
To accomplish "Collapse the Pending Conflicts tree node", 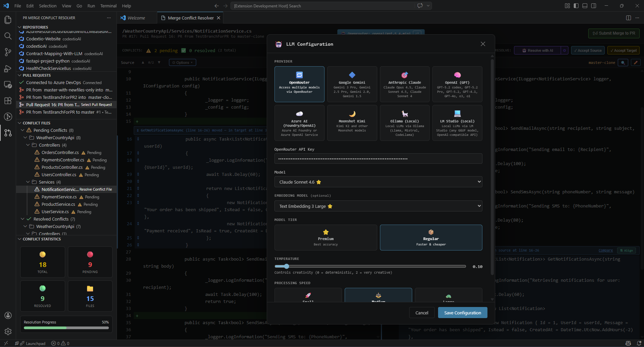I will pos(23,130).
